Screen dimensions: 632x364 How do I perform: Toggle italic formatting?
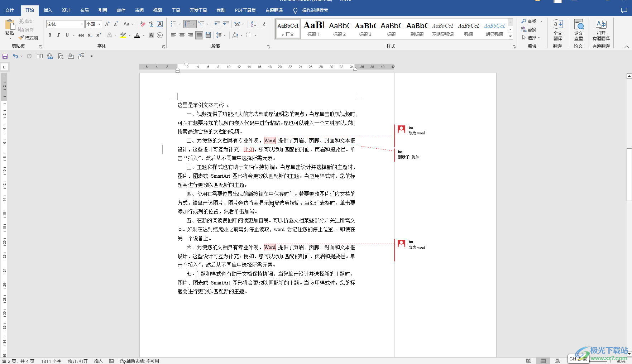[x=58, y=35]
